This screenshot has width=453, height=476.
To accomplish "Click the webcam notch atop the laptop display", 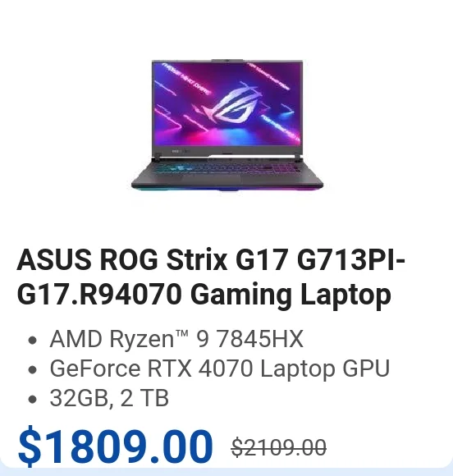I will [227, 61].
